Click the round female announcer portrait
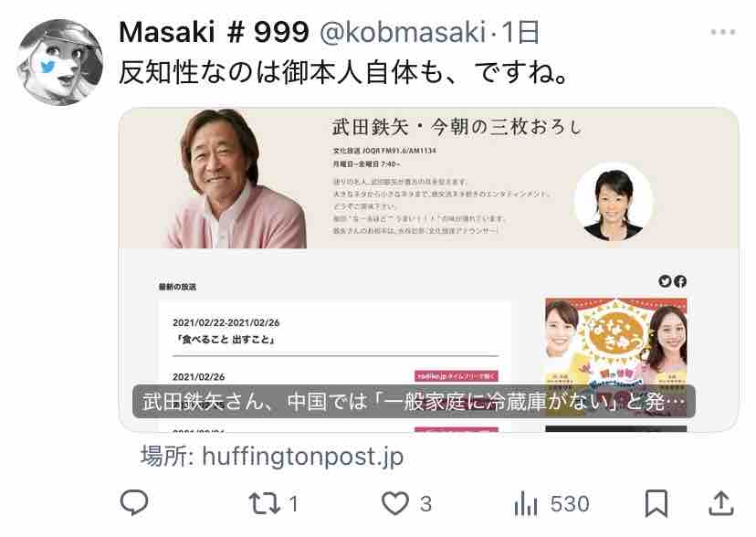Screen dimensions: 756x537 (614, 202)
